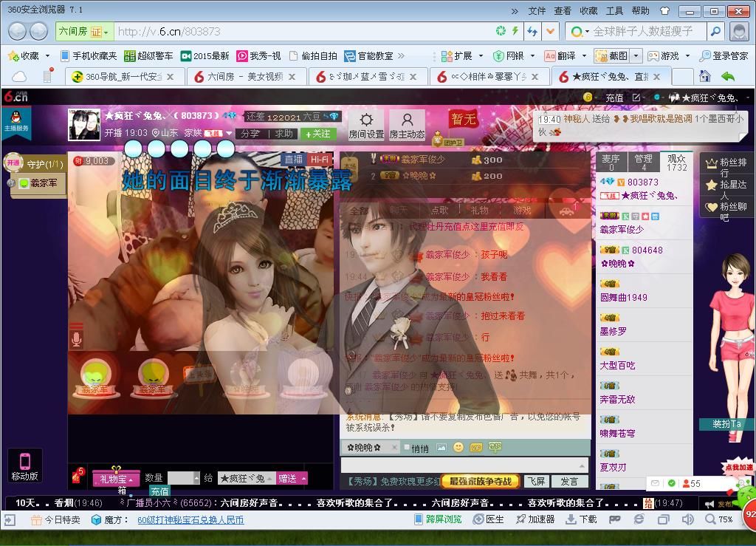
Task: Go back with the browser back arrow
Action: (18, 32)
